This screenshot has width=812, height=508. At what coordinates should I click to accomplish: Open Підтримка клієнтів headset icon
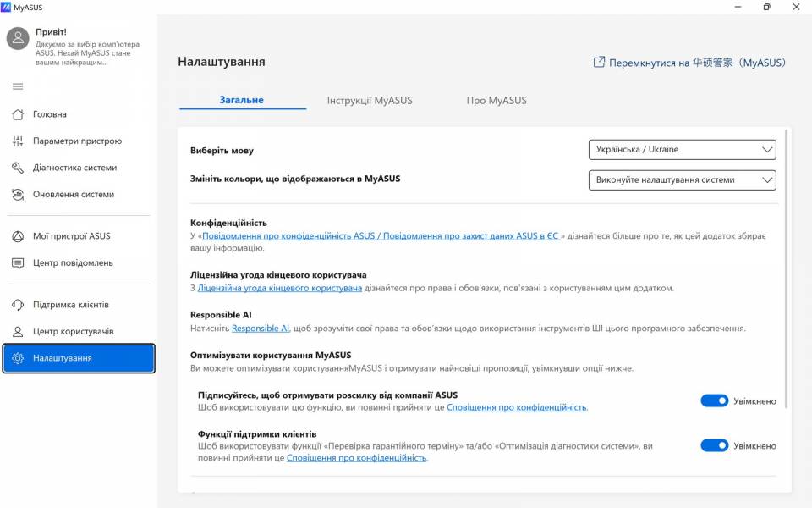pos(18,305)
